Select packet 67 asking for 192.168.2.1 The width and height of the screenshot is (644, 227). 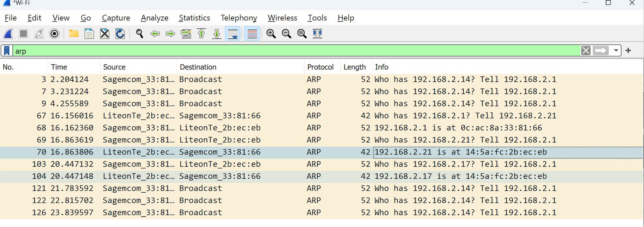(322, 116)
